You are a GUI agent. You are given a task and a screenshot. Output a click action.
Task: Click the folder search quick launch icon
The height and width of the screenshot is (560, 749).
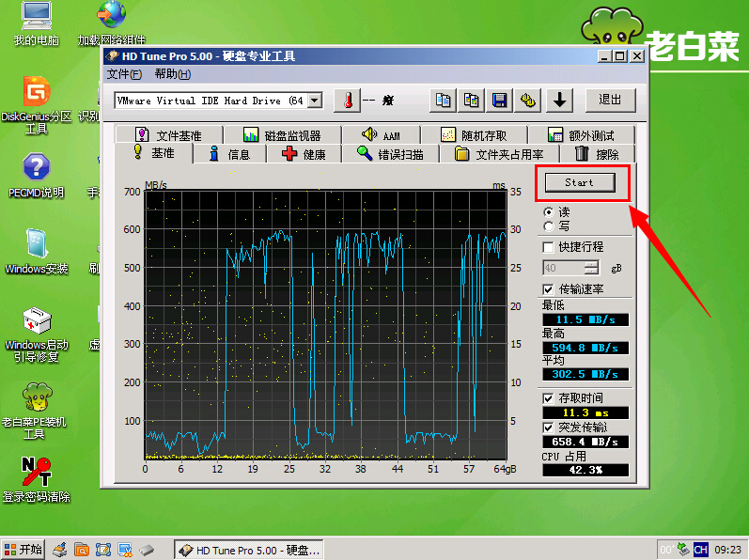[82, 550]
